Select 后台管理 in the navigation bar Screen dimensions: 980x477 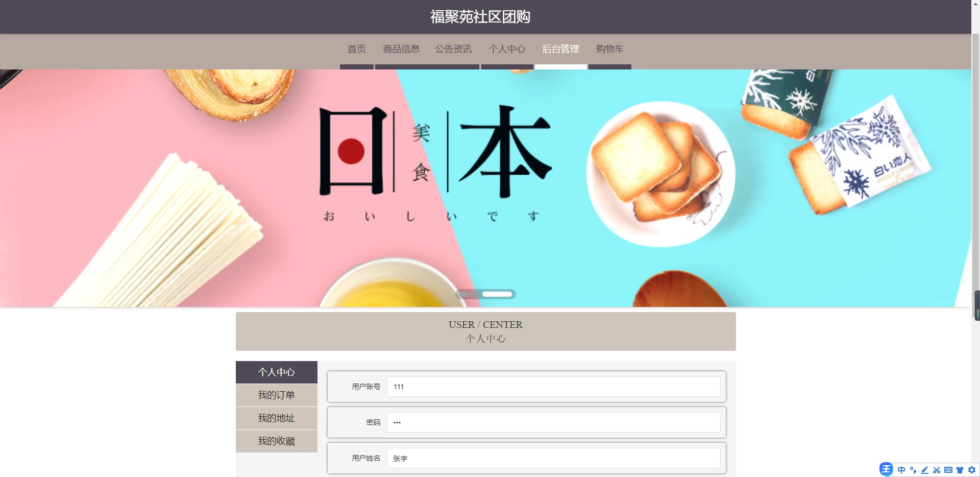pos(560,49)
